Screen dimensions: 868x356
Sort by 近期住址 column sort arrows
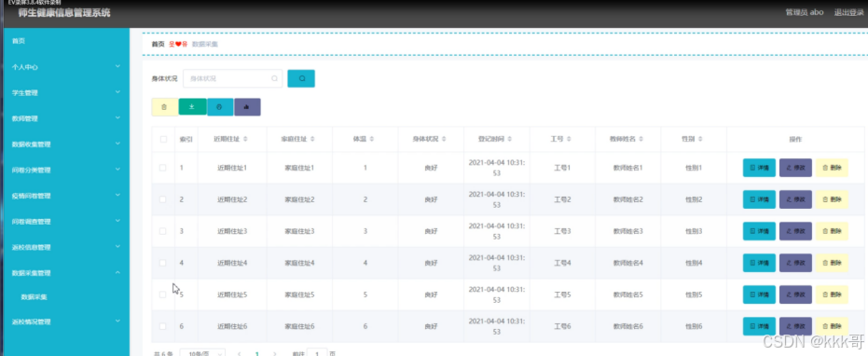click(245, 140)
